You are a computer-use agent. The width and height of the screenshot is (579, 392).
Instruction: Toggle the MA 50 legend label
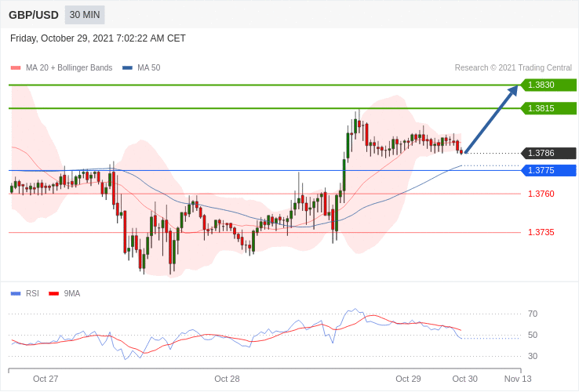coord(148,68)
